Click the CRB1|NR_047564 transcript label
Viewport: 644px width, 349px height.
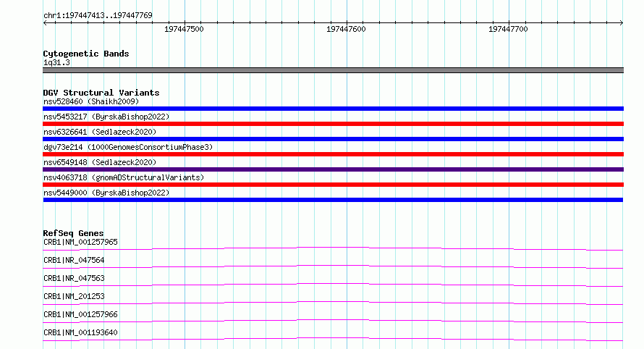(x=74, y=260)
